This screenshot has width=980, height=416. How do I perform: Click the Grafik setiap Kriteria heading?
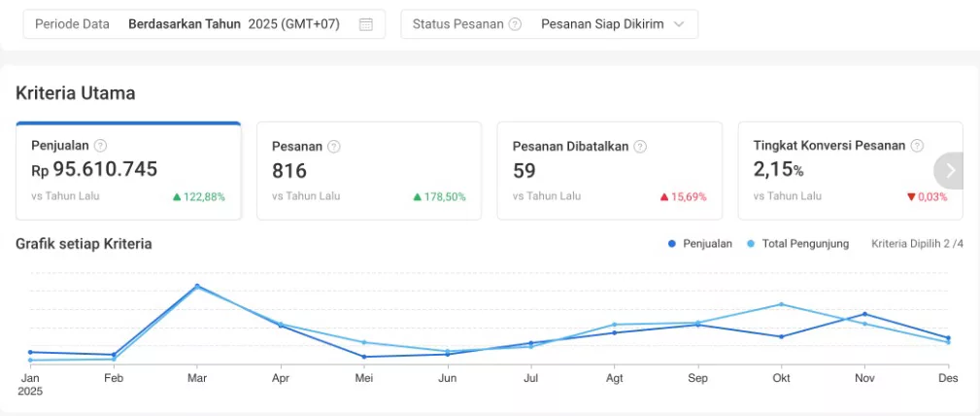[84, 244]
